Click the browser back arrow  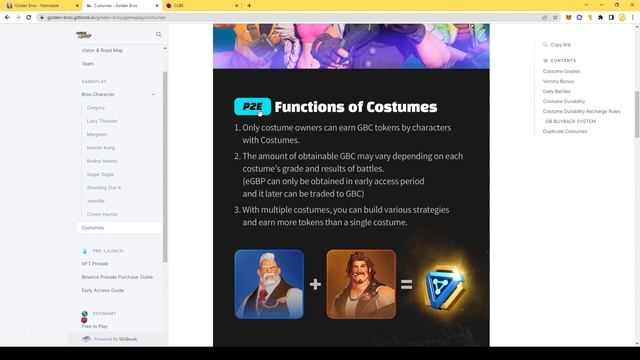[x=7, y=18]
